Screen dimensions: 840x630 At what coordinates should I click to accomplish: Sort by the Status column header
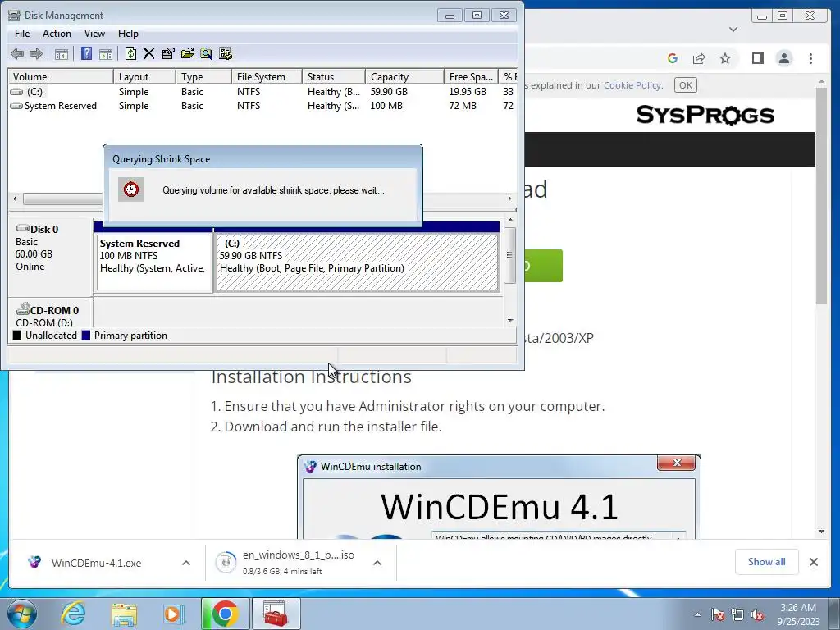[334, 76]
